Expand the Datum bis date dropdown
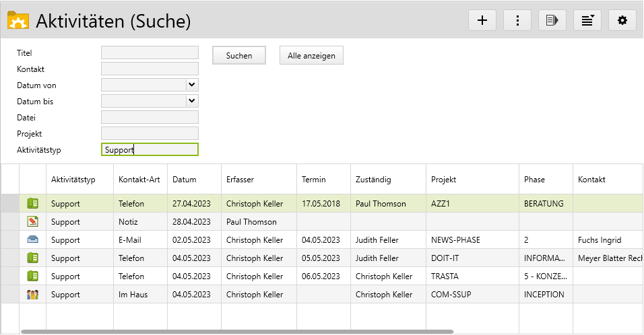This screenshot has width=644, height=335. point(192,101)
